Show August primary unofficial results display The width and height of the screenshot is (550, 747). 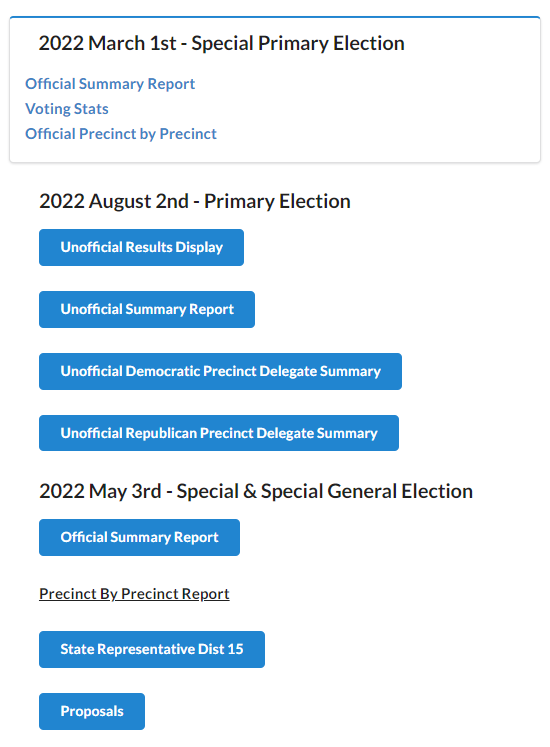(x=141, y=247)
